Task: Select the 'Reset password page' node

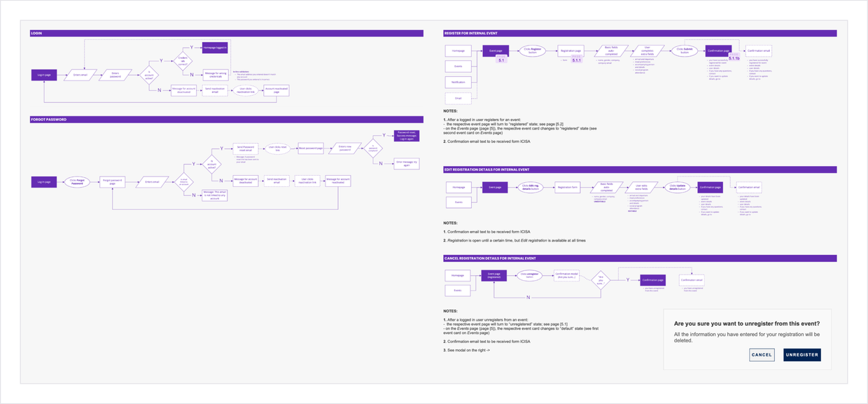Action: point(310,148)
